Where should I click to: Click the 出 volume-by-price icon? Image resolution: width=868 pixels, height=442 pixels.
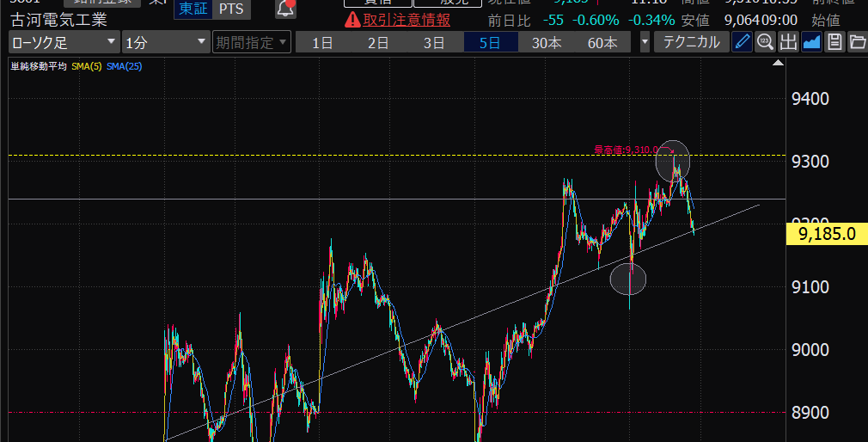(x=788, y=42)
